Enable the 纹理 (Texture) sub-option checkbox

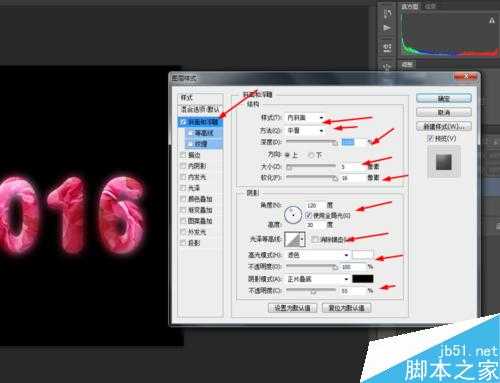tap(191, 144)
